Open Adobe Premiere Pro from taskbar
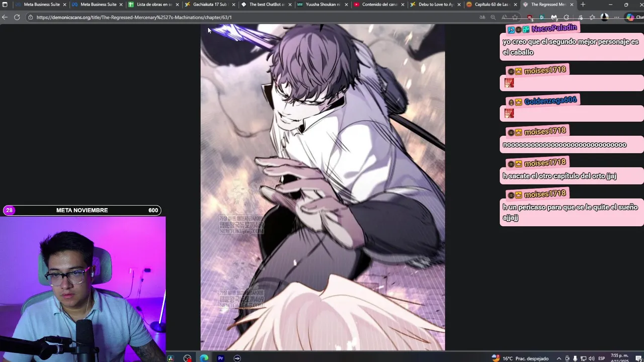Viewport: 644px width, 362px height. pyautogui.click(x=220, y=358)
